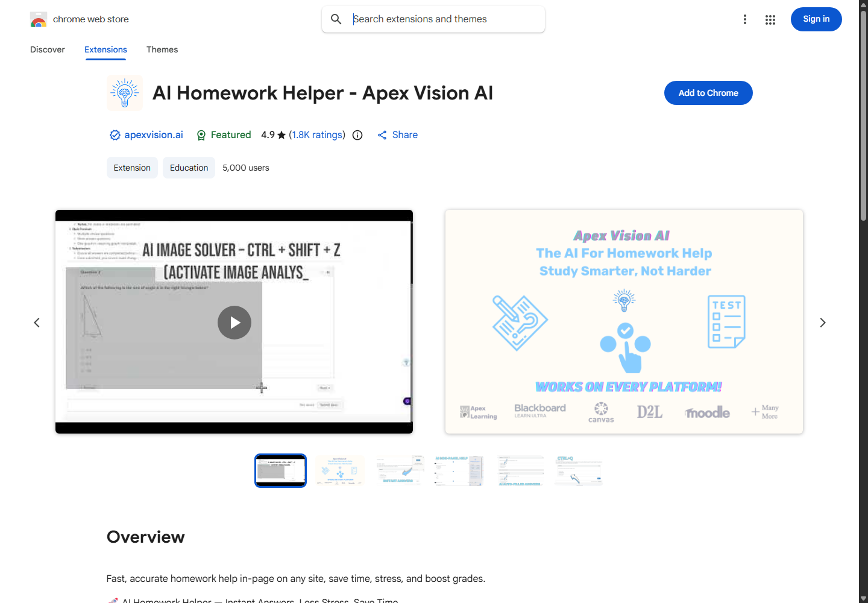
Task: Click the Share link text
Action: tap(405, 135)
